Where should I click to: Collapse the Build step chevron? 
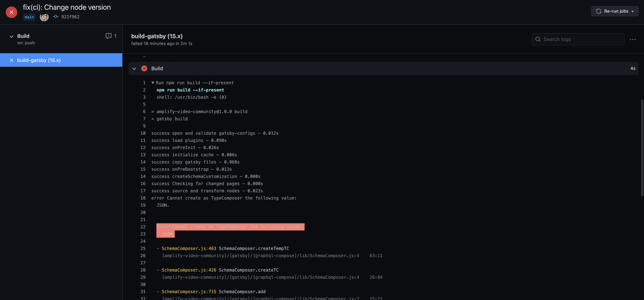[x=134, y=69]
